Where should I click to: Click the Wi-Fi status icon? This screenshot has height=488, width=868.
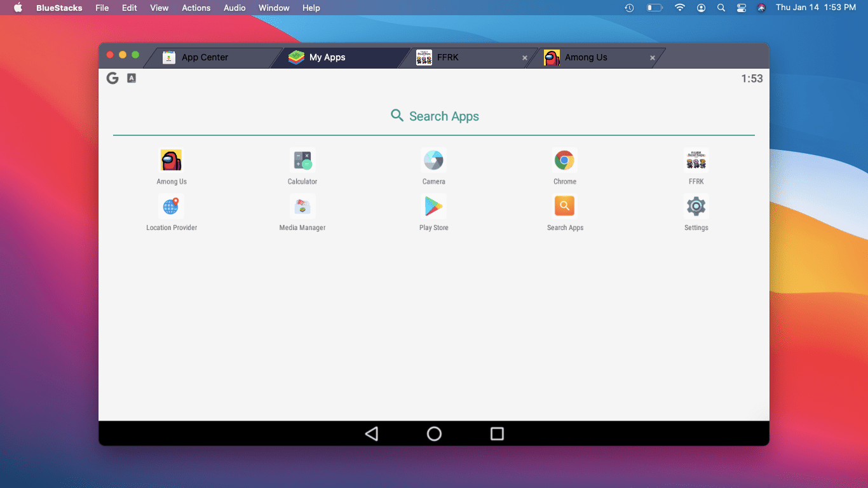pos(680,8)
